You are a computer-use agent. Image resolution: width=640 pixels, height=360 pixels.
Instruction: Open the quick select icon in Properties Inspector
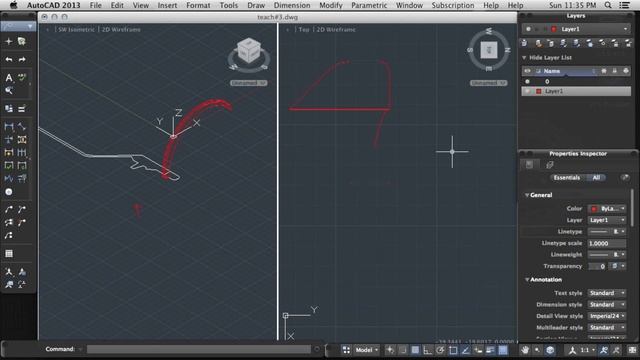[624, 178]
